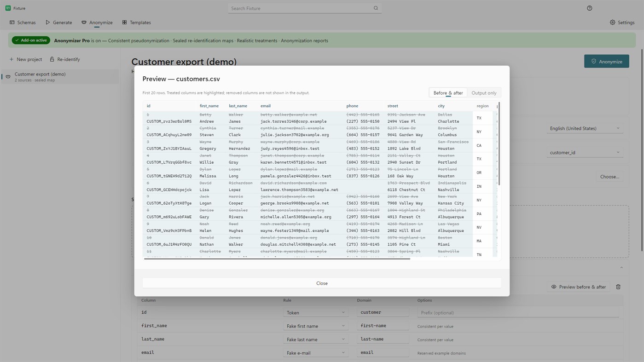
Task: Click the email column header
Action: (266, 106)
